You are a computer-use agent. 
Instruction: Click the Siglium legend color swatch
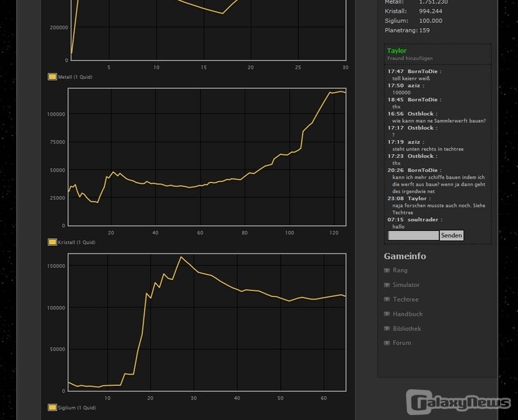pyautogui.click(x=52, y=407)
